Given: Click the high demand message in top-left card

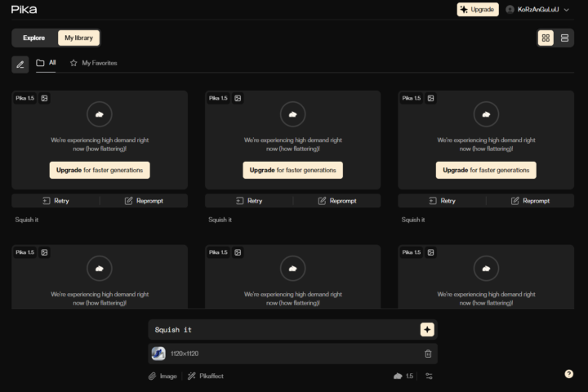Looking at the screenshot, I should point(100,145).
